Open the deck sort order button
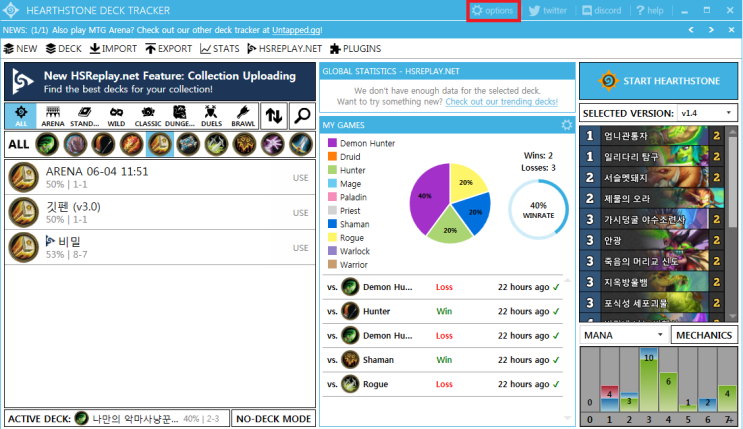The width and height of the screenshot is (743, 429). point(274,116)
